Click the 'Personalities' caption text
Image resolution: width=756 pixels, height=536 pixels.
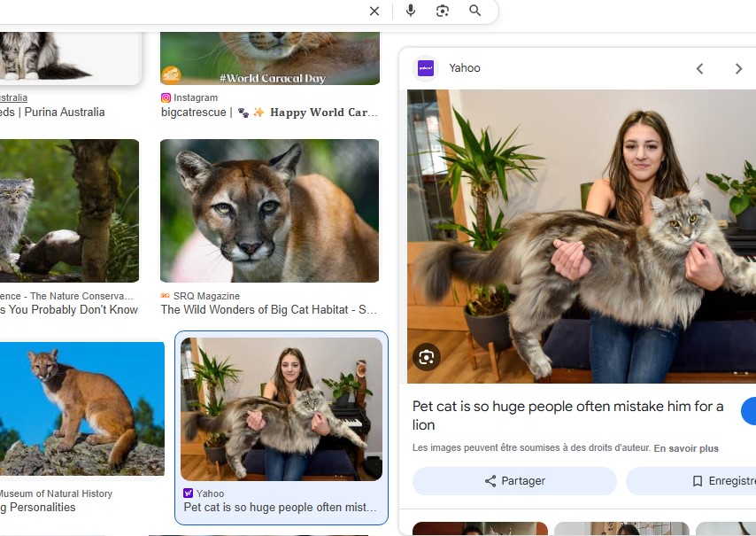pos(42,508)
